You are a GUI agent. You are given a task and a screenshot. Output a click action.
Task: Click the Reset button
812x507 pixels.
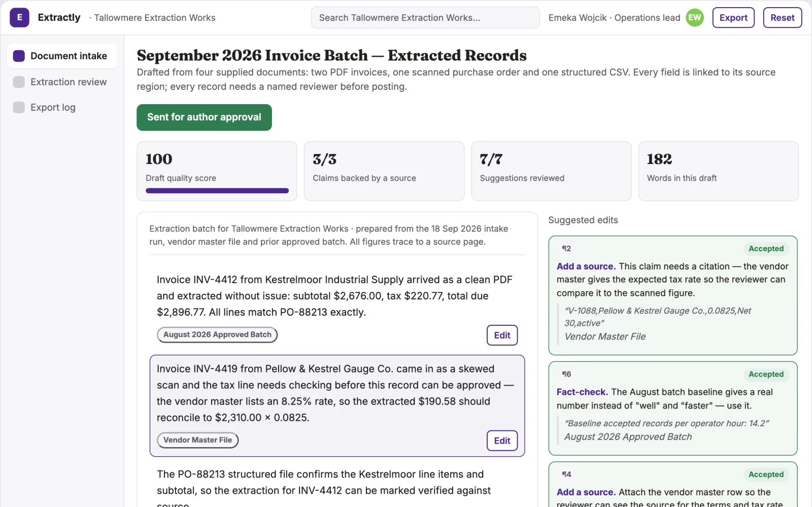[x=782, y=18]
